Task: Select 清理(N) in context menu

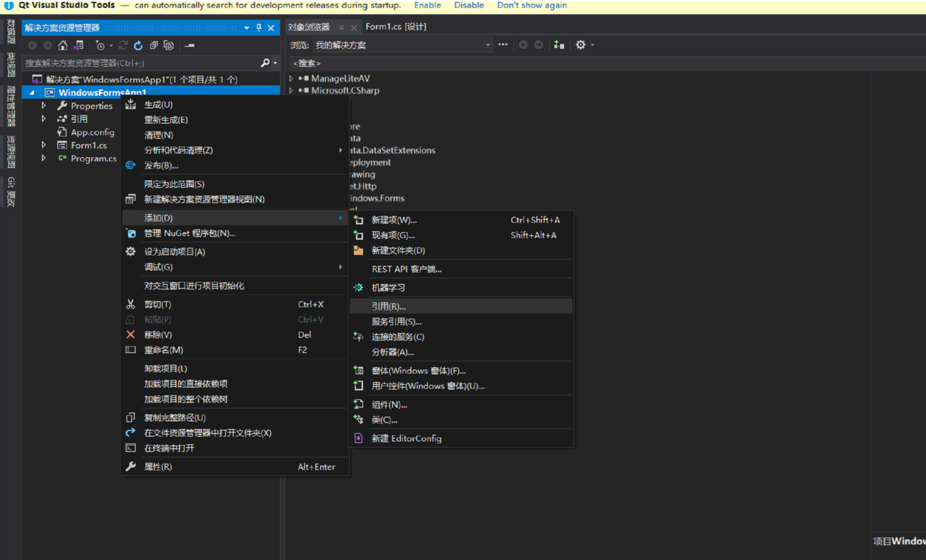Action: tap(235, 135)
